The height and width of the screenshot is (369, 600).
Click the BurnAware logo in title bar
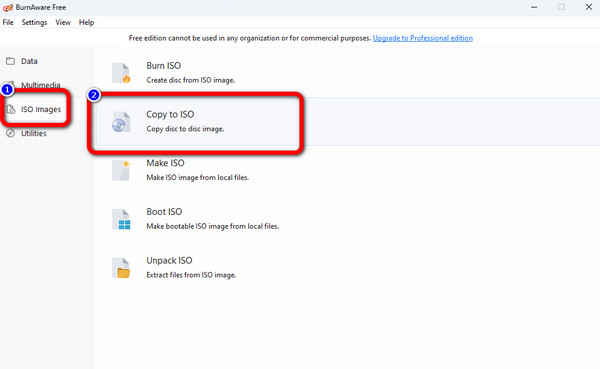(x=8, y=7)
